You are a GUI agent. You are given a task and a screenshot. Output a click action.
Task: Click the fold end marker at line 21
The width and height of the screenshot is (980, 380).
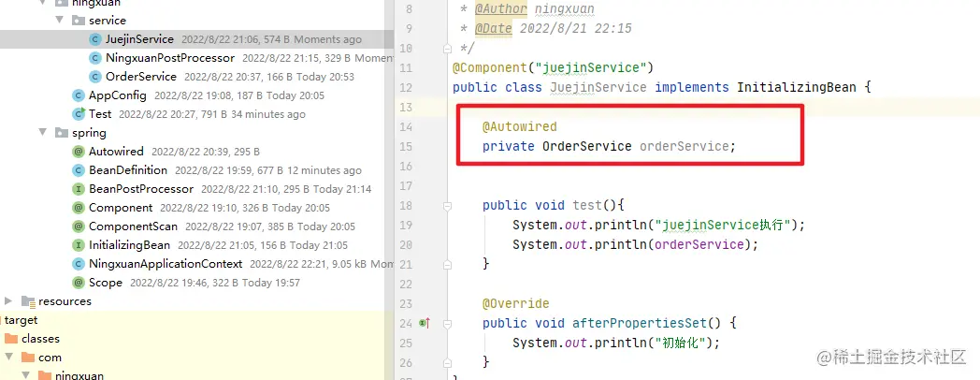click(x=447, y=264)
